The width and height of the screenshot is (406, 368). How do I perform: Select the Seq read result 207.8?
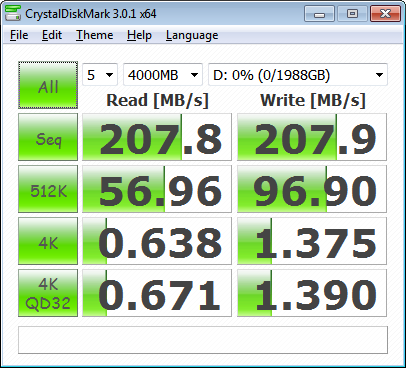pyautogui.click(x=157, y=137)
